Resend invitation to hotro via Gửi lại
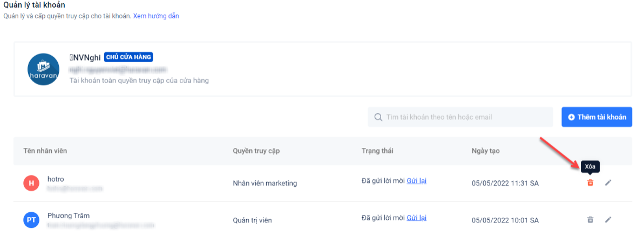The height and width of the screenshot is (236, 644). point(416,181)
